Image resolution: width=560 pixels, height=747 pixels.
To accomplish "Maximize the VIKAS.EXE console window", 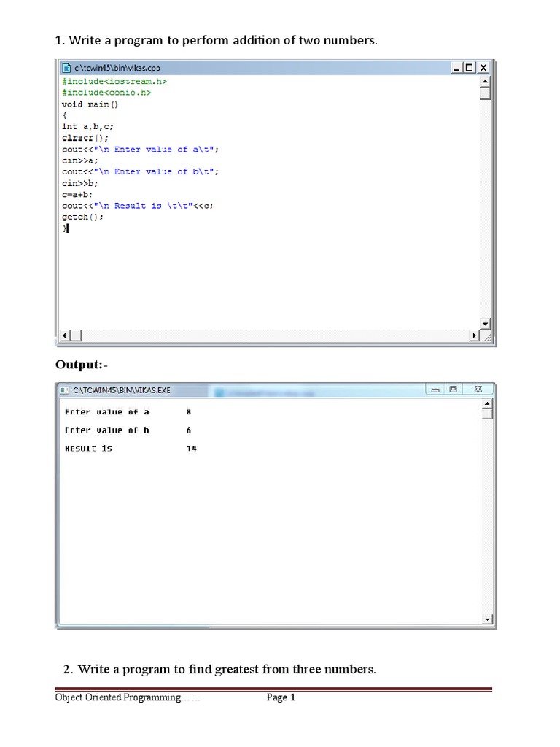I will [454, 390].
